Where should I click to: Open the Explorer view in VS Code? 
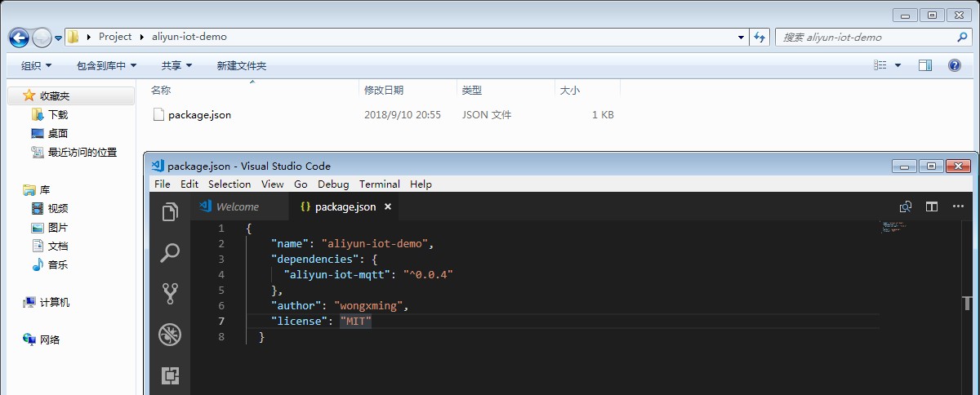[170, 212]
